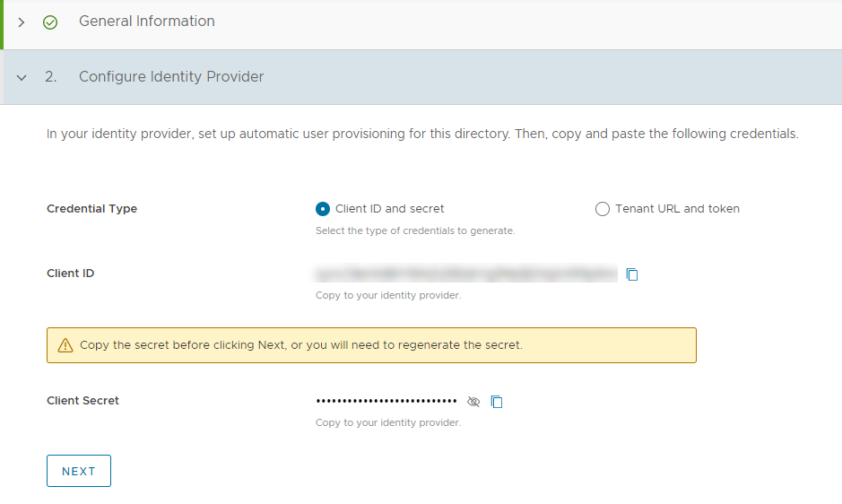Reveal the client secret with eye icon
Viewport: 842px width, 504px height.
pos(473,402)
